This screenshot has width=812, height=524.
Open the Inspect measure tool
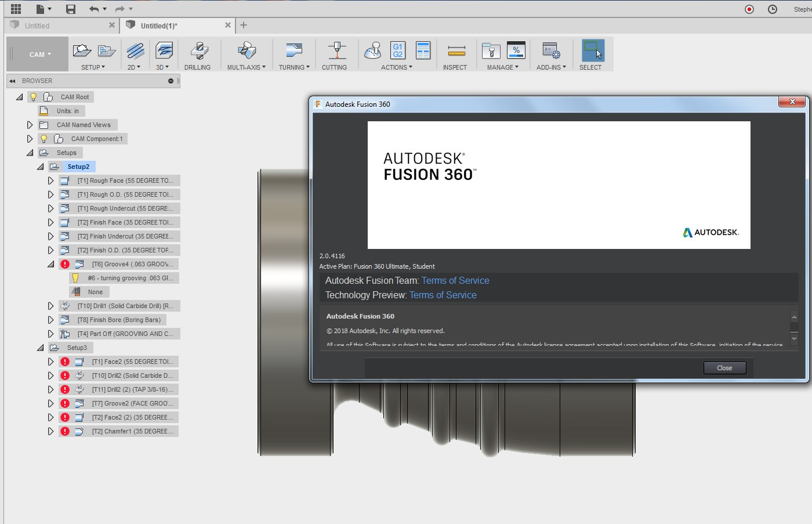(456, 51)
